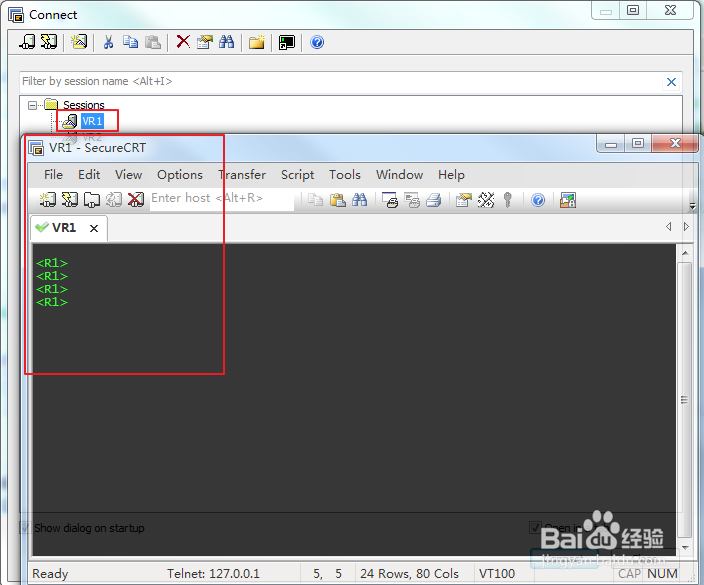Click the Disconnect red X icon in SecureCRT
704x585 pixels.
point(136,199)
